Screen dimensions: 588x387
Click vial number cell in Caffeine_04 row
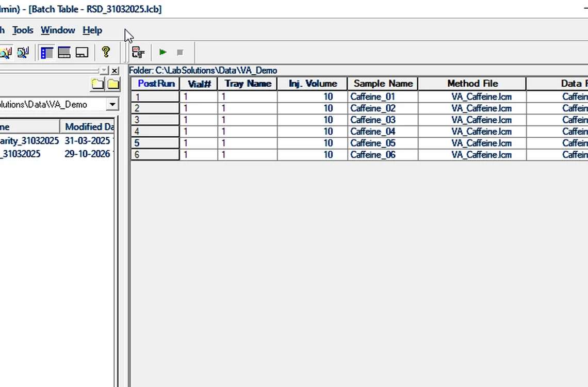point(199,132)
